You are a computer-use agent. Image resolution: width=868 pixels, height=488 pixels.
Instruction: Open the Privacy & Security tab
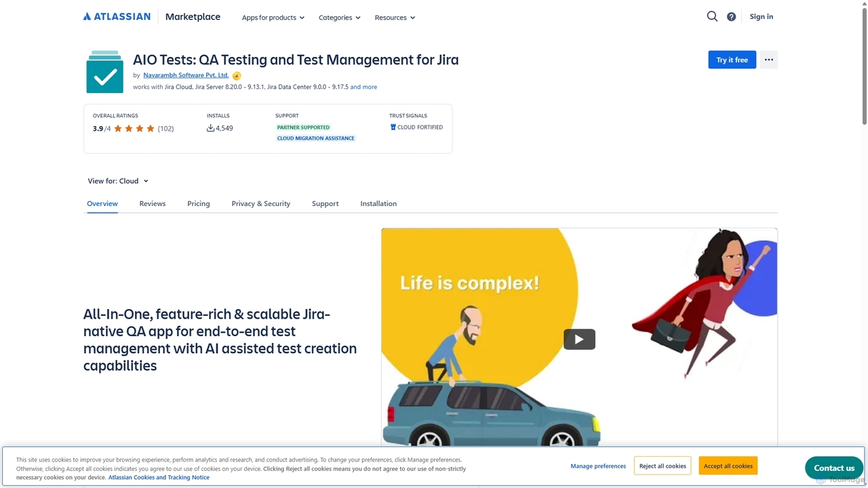coord(260,203)
